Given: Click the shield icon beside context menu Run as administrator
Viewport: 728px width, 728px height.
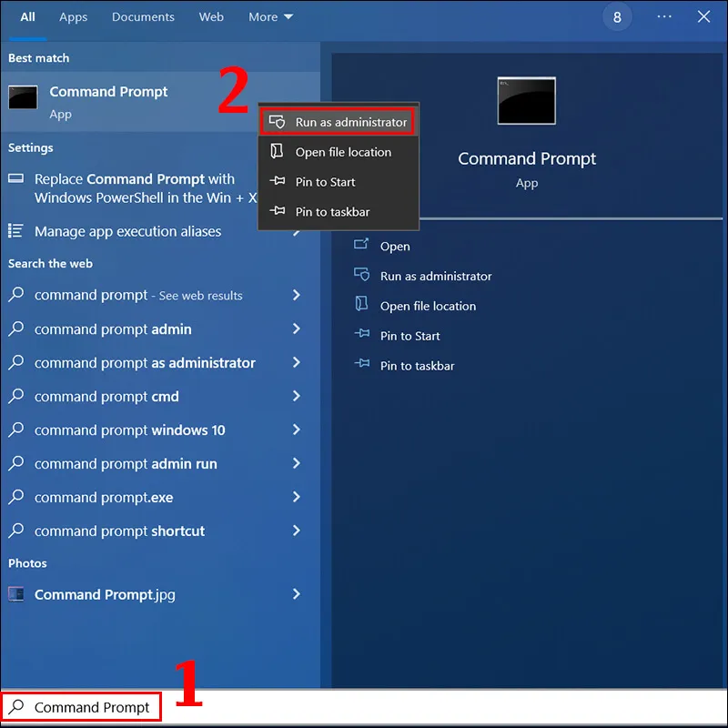Looking at the screenshot, I should tap(278, 122).
